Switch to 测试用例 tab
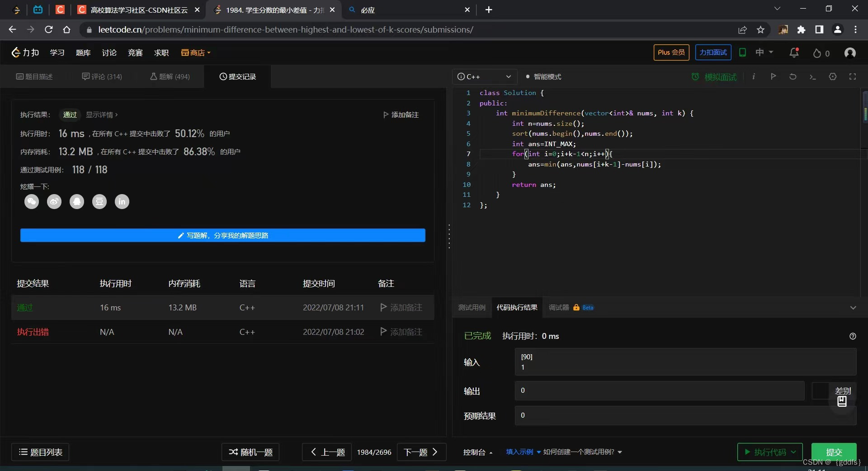Image resolution: width=868 pixels, height=471 pixels. [x=472, y=308]
